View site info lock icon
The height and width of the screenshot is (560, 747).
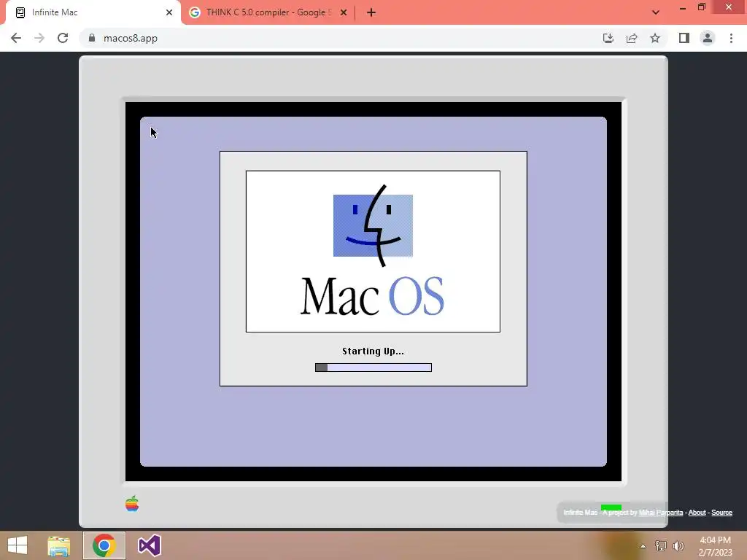(92, 38)
